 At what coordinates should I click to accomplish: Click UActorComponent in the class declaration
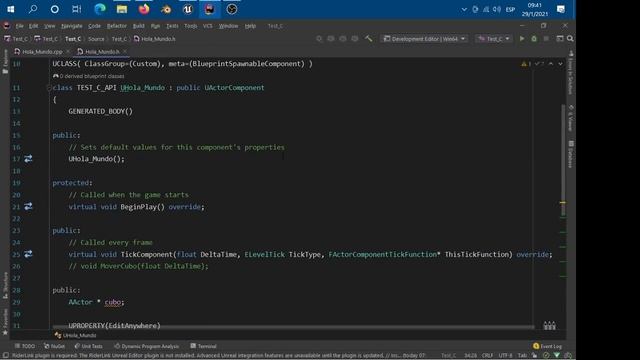234,87
